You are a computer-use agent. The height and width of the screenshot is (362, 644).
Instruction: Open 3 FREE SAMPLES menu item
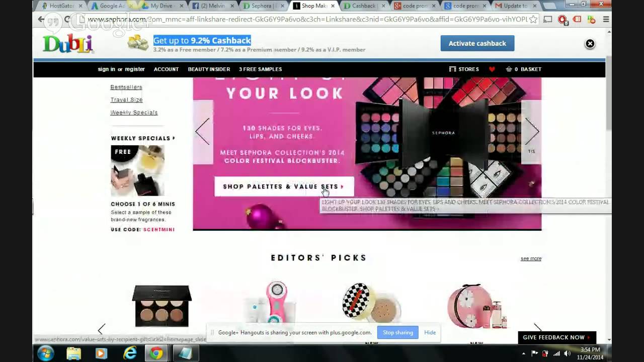[260, 69]
